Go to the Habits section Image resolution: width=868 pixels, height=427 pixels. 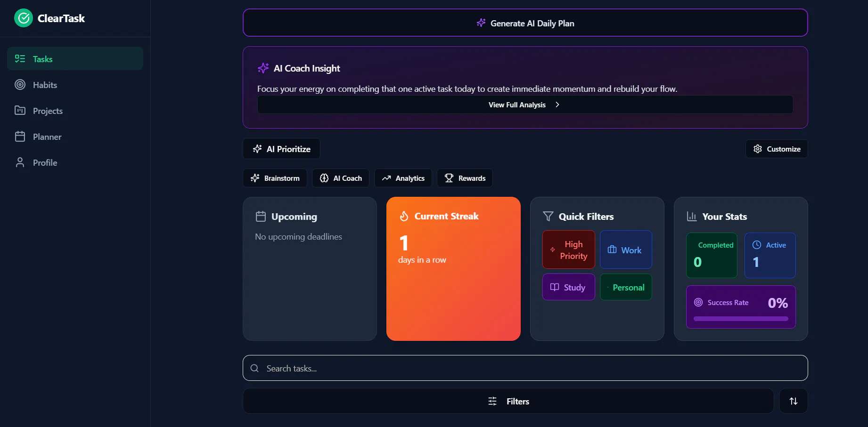point(75,85)
